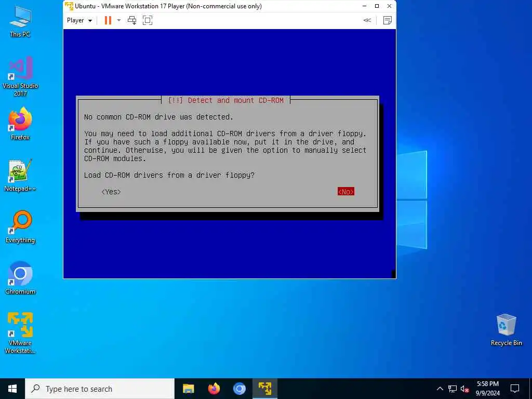Open network status tray icon
The width and height of the screenshot is (532, 399).
point(453,389)
